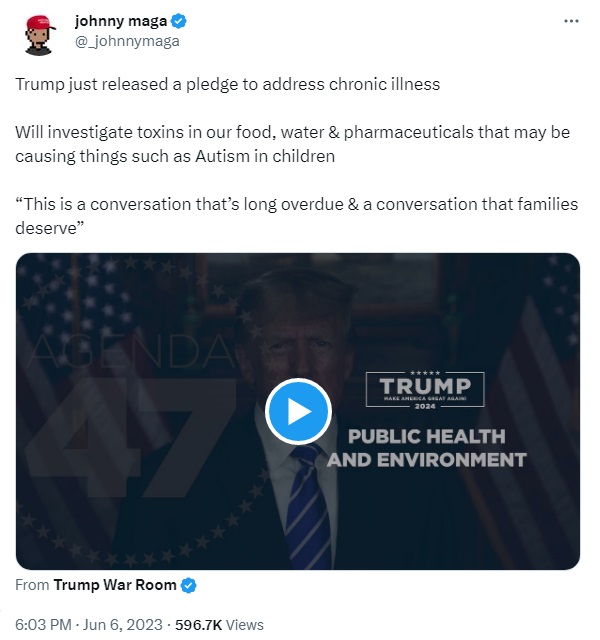Open the tweet's more options menu
The image size is (600, 640).
click(571, 21)
